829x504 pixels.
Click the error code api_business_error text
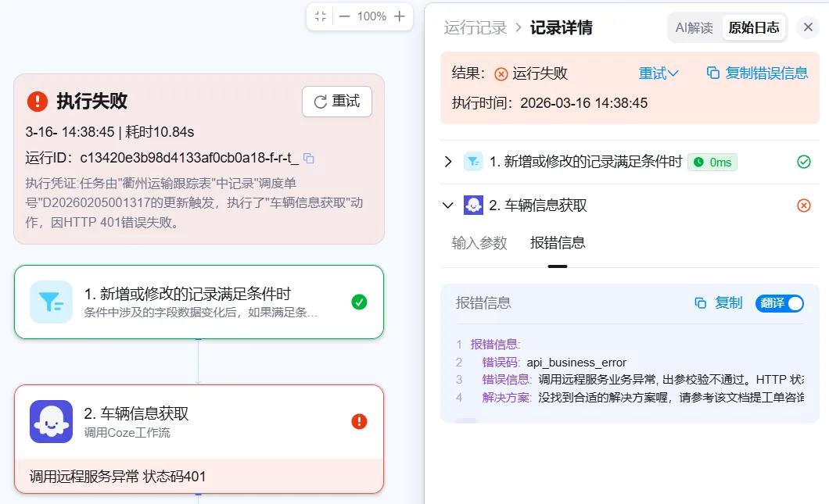click(x=576, y=363)
